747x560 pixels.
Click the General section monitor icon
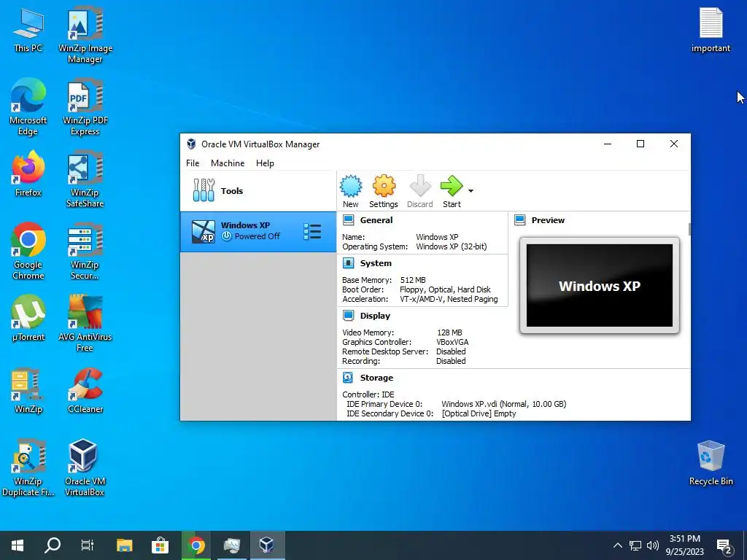point(348,219)
